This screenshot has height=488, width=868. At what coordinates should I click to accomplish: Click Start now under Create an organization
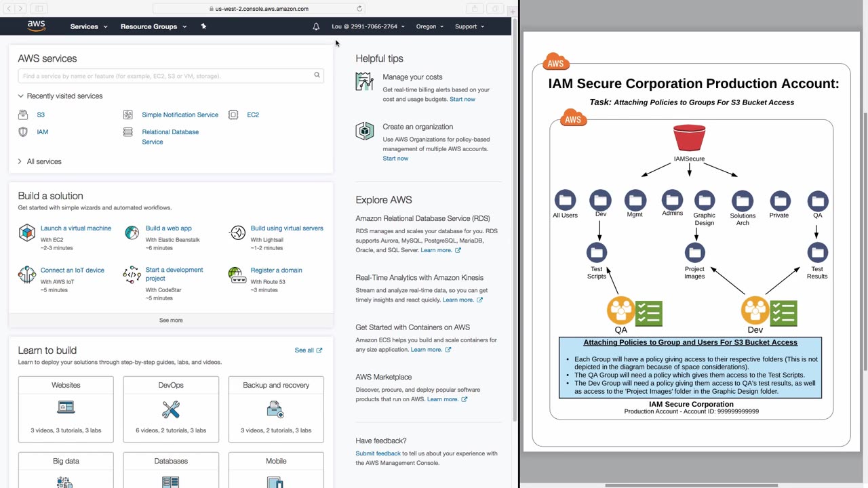click(x=395, y=159)
